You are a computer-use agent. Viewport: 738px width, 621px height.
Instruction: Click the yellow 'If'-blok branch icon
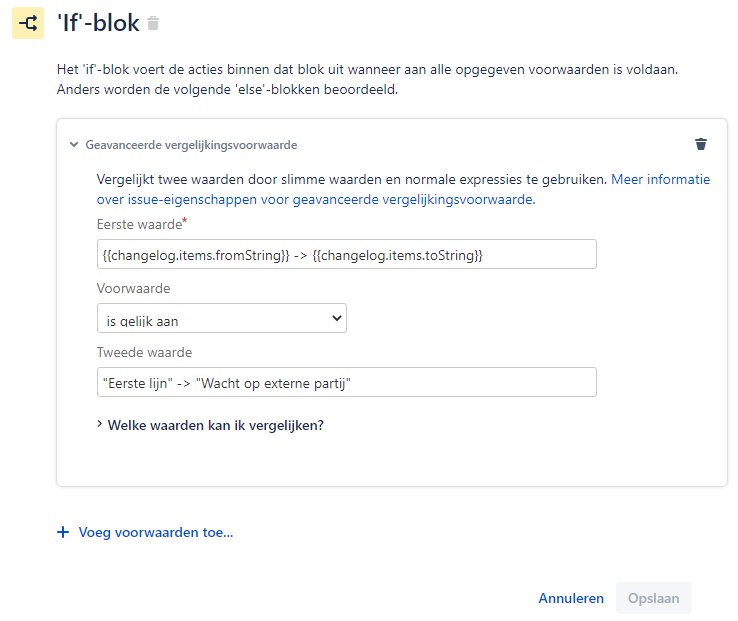click(28, 23)
